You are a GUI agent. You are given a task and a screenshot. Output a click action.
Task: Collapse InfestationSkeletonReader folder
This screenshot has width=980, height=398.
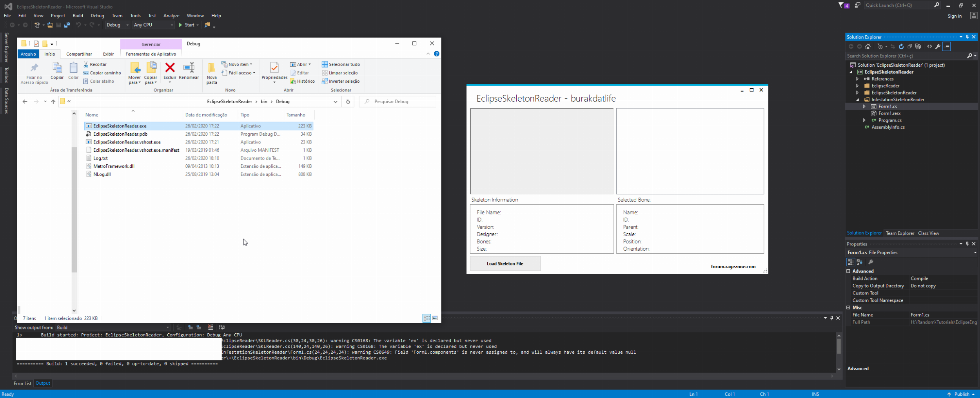click(857, 100)
